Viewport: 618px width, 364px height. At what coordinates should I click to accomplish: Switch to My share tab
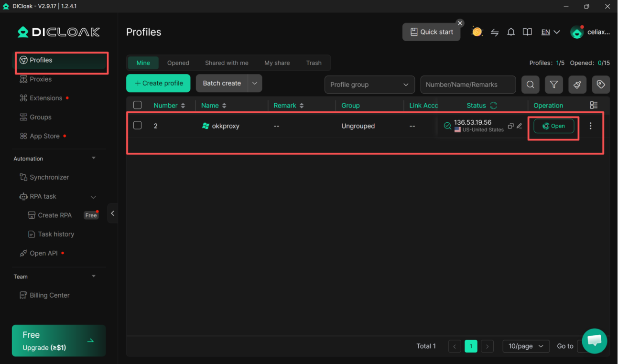coord(277,63)
